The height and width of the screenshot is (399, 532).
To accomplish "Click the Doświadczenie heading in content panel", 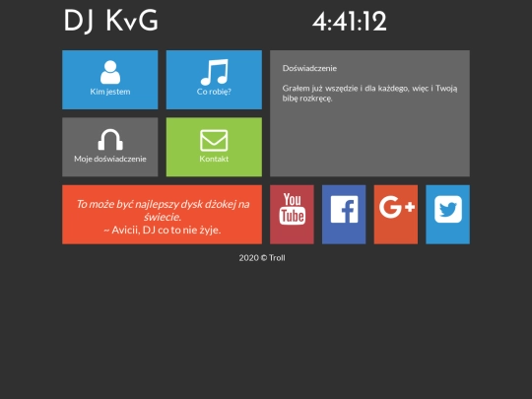I will pos(309,68).
